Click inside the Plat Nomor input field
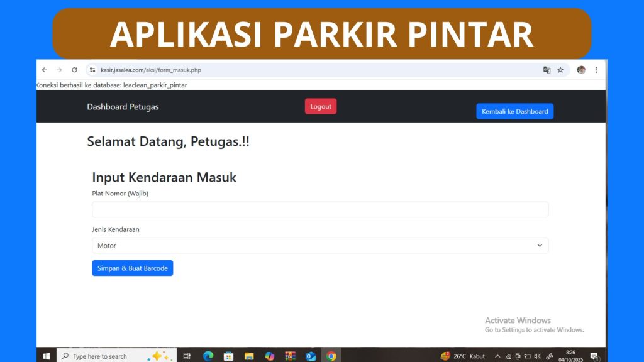 [320, 209]
